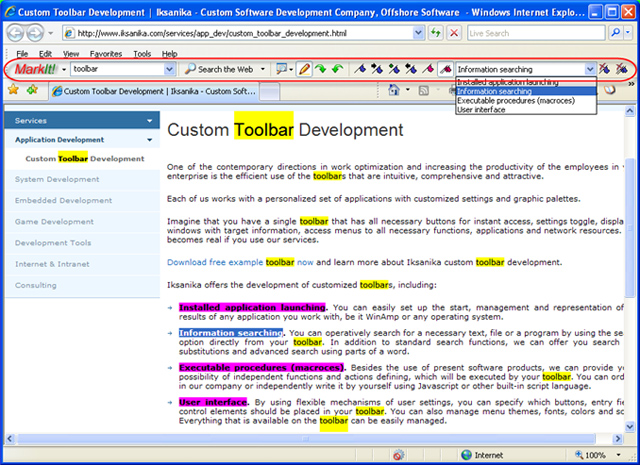
Task: Click the horizontal scrollbar right arrow
Action: click(618, 439)
